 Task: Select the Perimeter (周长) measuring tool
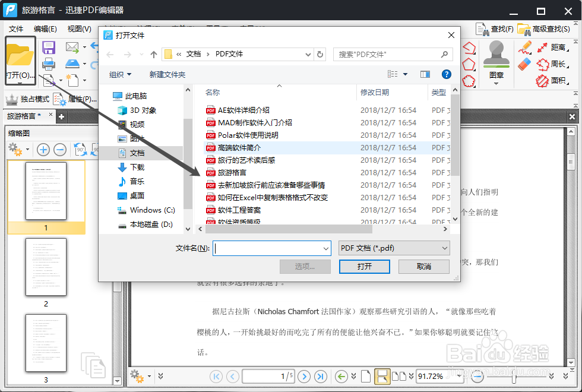553,64
